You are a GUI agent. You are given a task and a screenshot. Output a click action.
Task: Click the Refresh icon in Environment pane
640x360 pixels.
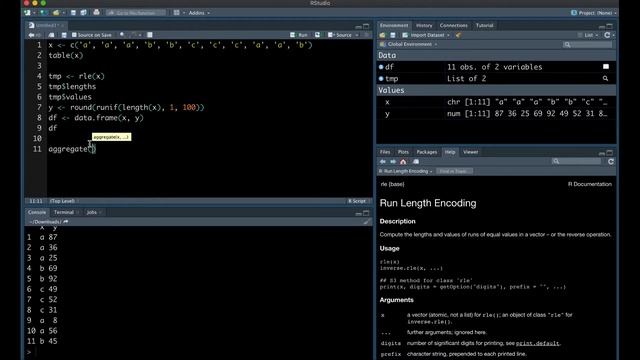pyautogui.click(x=607, y=35)
